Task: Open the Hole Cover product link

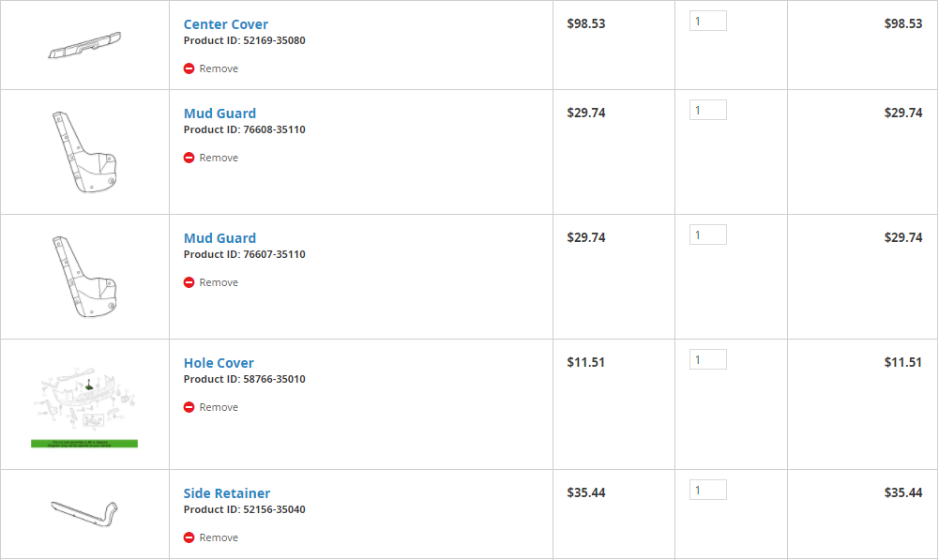Action: (219, 363)
